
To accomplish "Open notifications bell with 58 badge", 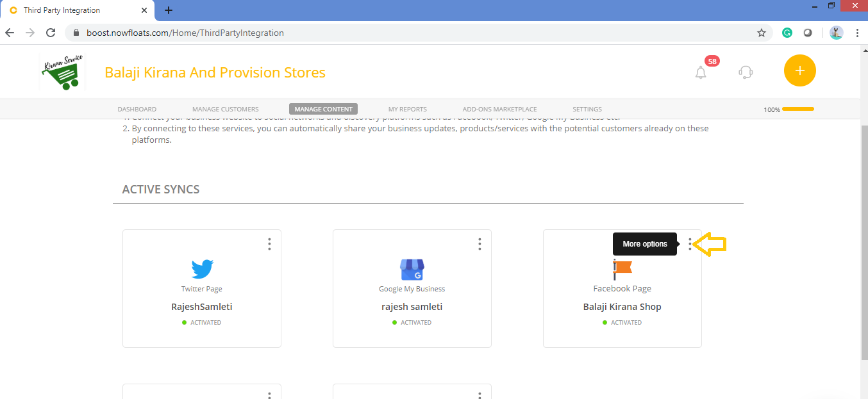I will click(x=701, y=72).
